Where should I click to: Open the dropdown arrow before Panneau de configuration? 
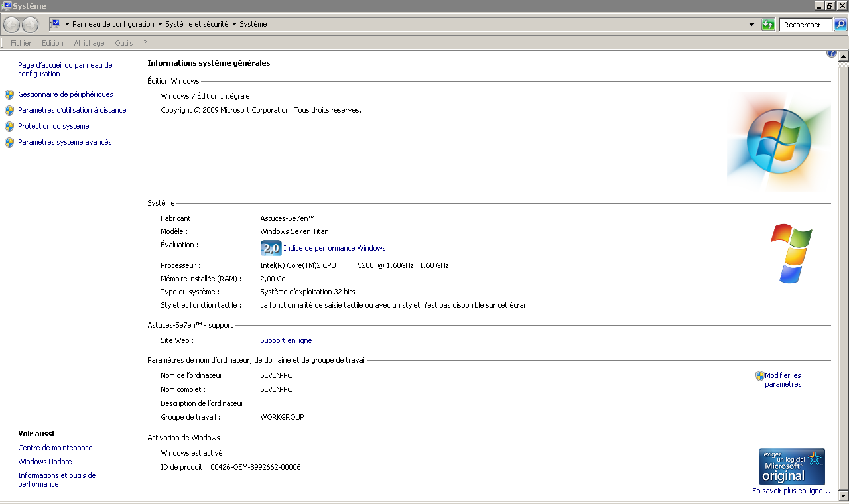click(x=67, y=25)
